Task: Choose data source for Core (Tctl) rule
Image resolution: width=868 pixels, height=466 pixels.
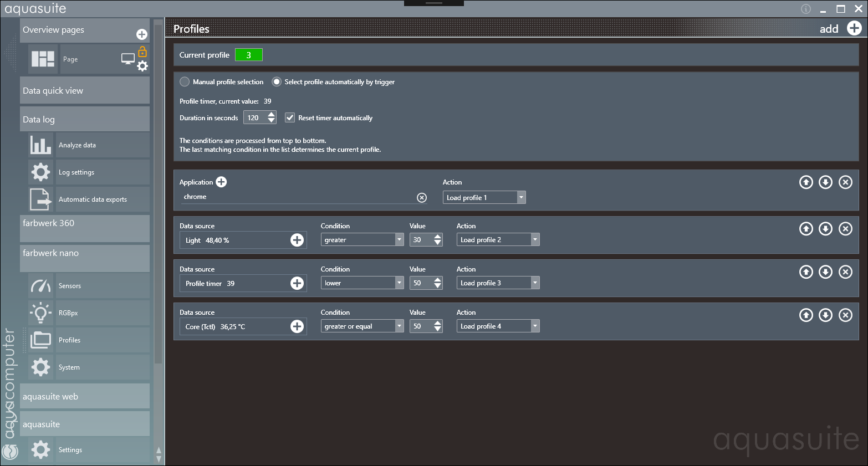Action: (x=297, y=326)
